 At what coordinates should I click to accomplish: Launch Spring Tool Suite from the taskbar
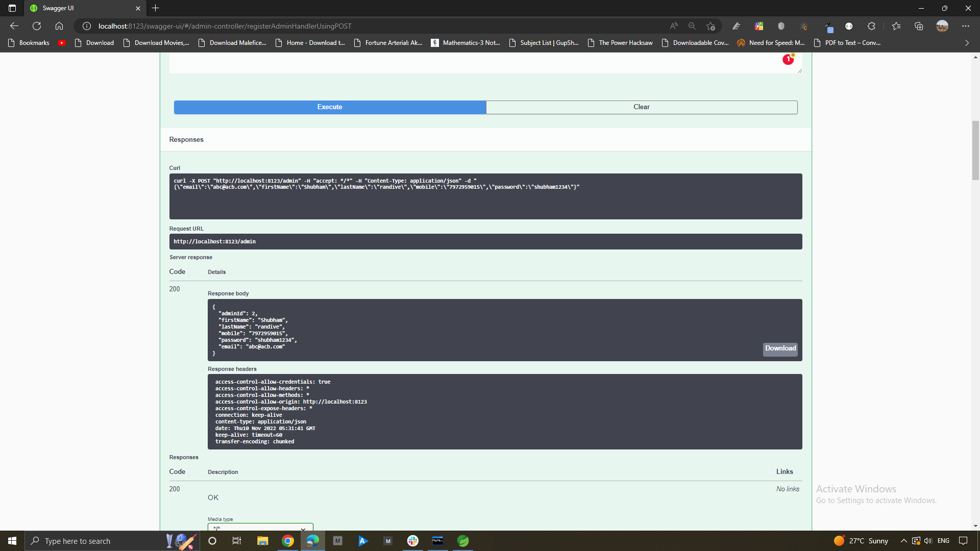(463, 541)
